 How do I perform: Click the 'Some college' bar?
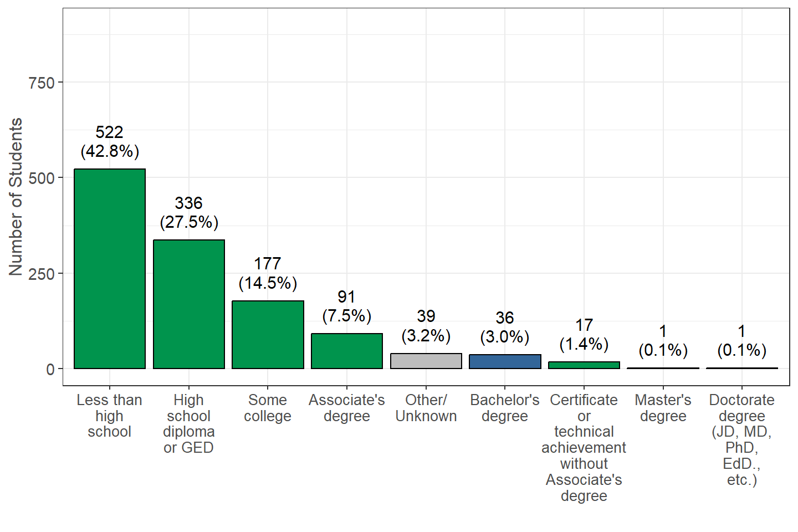(x=268, y=335)
